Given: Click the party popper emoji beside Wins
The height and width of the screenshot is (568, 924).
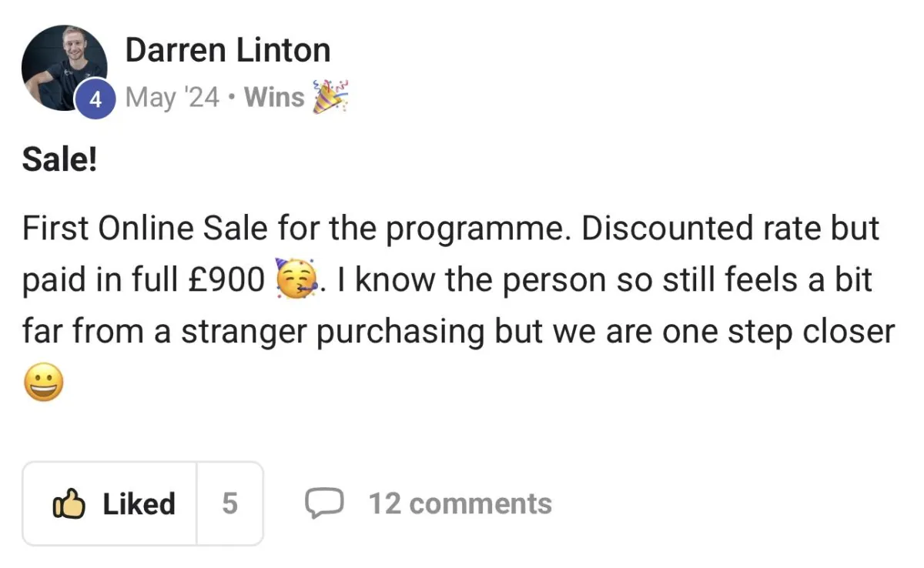Looking at the screenshot, I should coord(330,97).
